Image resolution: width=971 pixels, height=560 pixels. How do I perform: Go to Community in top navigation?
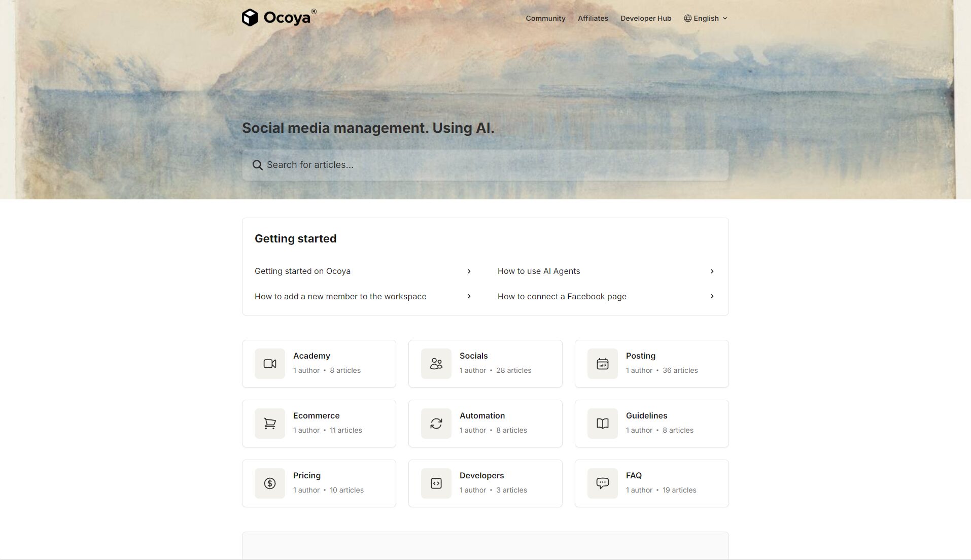coord(545,18)
